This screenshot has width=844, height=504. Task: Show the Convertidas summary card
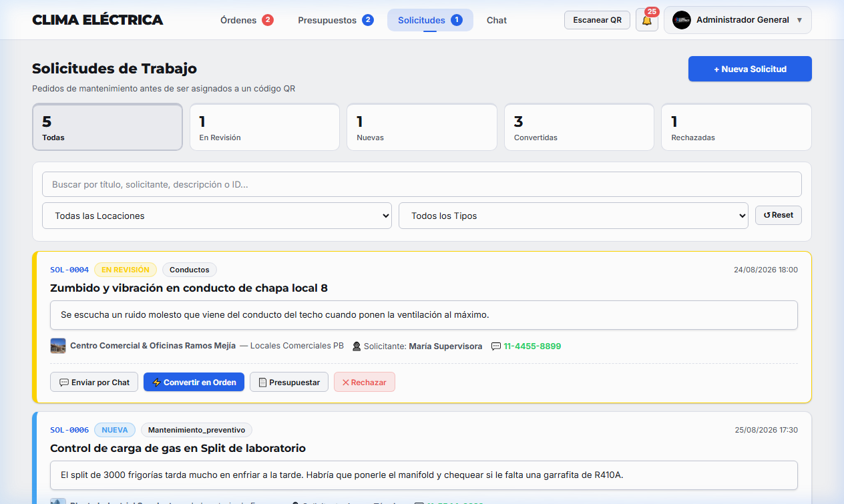tap(579, 127)
